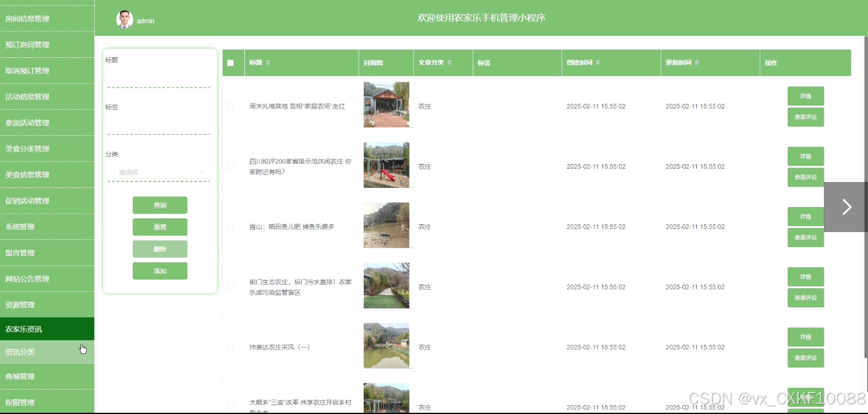Click the 删除 delete button
The height and width of the screenshot is (414, 868).
click(160, 249)
